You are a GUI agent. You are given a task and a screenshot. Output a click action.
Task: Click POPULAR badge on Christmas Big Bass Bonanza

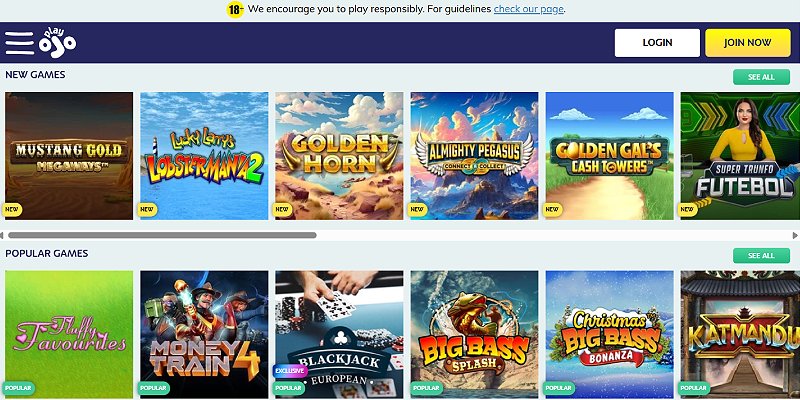559,388
